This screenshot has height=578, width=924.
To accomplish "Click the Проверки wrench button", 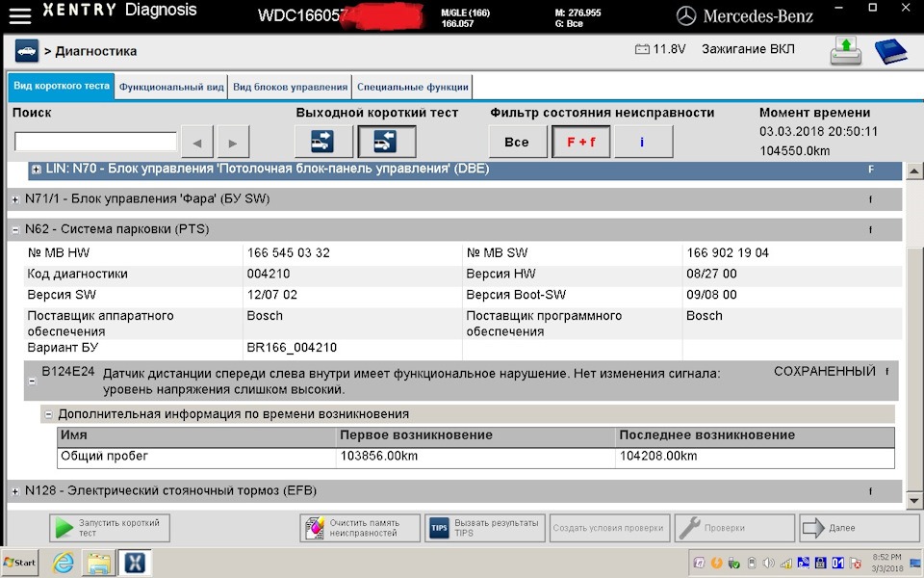I will pyautogui.click(x=734, y=528).
